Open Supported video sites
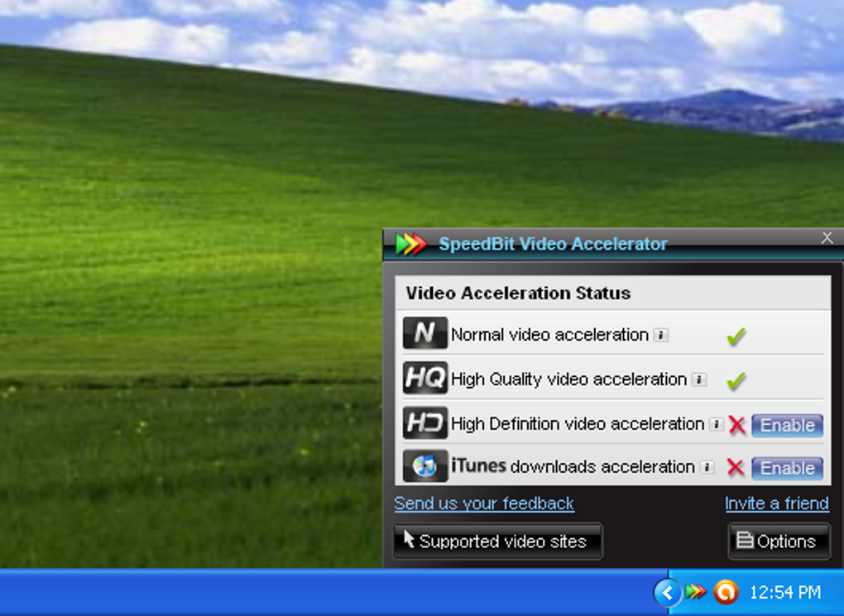This screenshot has width=844, height=616. 498,542
